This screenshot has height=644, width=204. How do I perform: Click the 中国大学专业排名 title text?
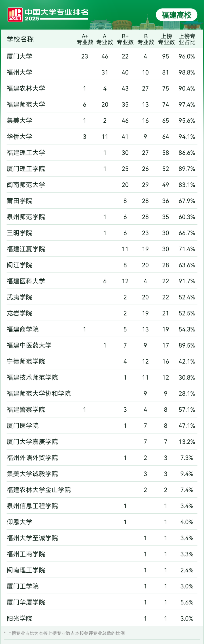point(56,12)
